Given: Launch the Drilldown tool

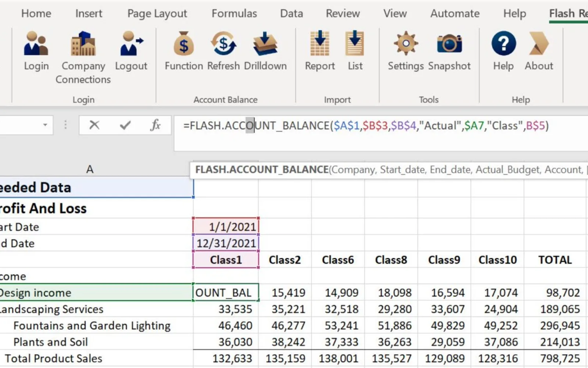Looking at the screenshot, I should (265, 51).
